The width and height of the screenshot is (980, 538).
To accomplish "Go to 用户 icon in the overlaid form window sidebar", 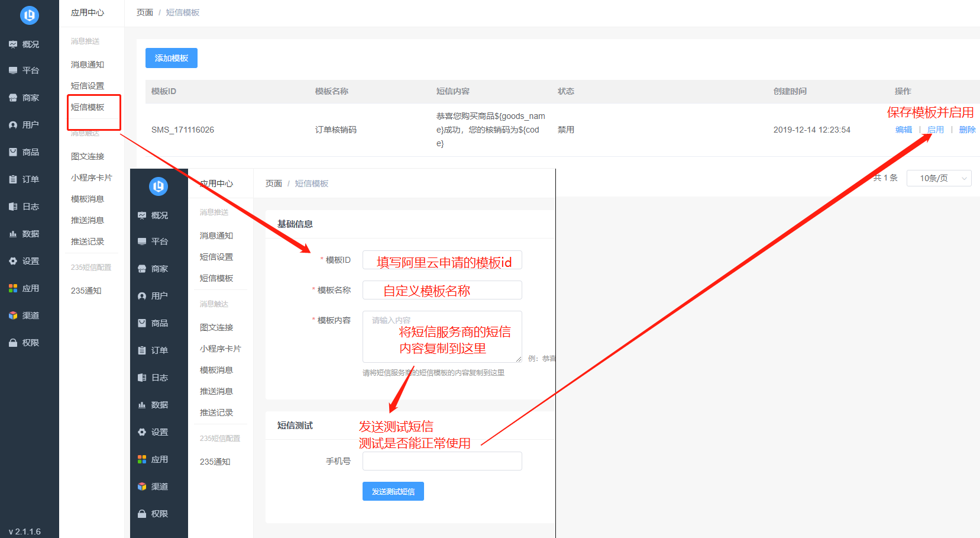I will (x=142, y=296).
